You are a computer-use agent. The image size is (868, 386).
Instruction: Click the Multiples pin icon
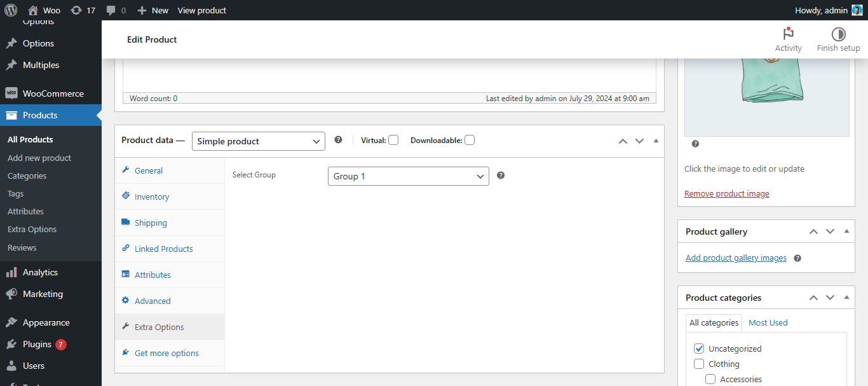point(11,65)
